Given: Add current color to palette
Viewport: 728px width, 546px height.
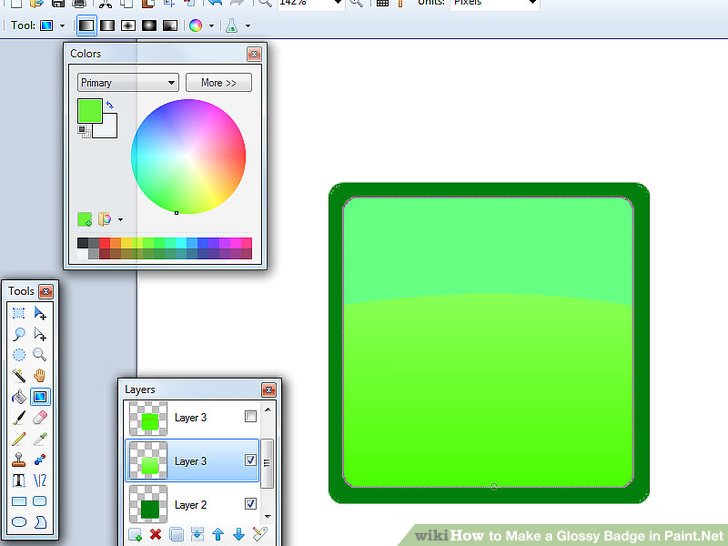Looking at the screenshot, I should [x=84, y=219].
